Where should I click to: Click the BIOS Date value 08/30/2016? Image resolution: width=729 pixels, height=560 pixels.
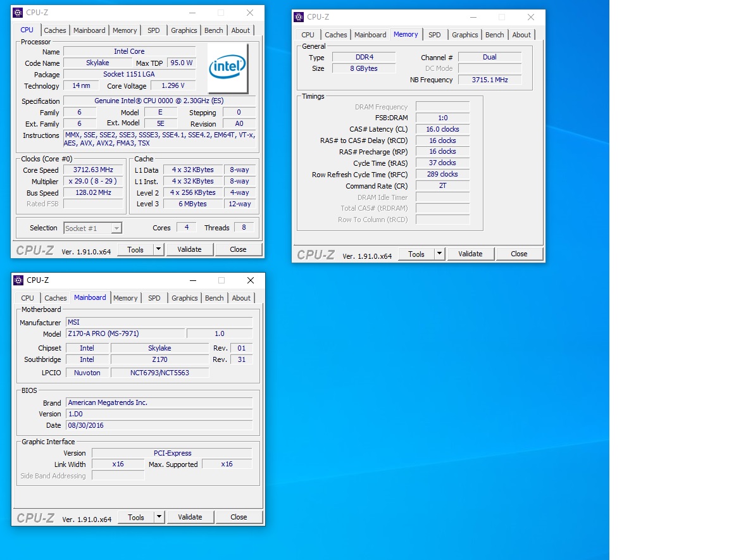click(x=159, y=425)
